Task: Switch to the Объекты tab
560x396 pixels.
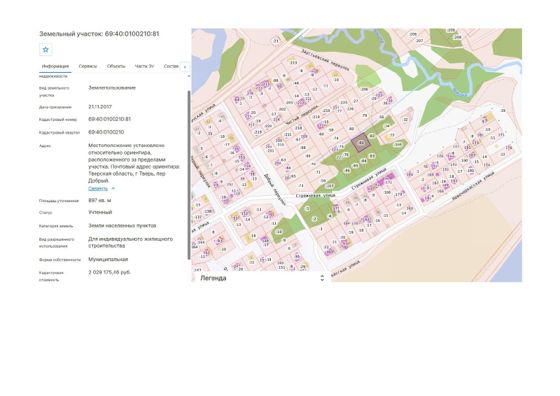Action: (x=116, y=66)
